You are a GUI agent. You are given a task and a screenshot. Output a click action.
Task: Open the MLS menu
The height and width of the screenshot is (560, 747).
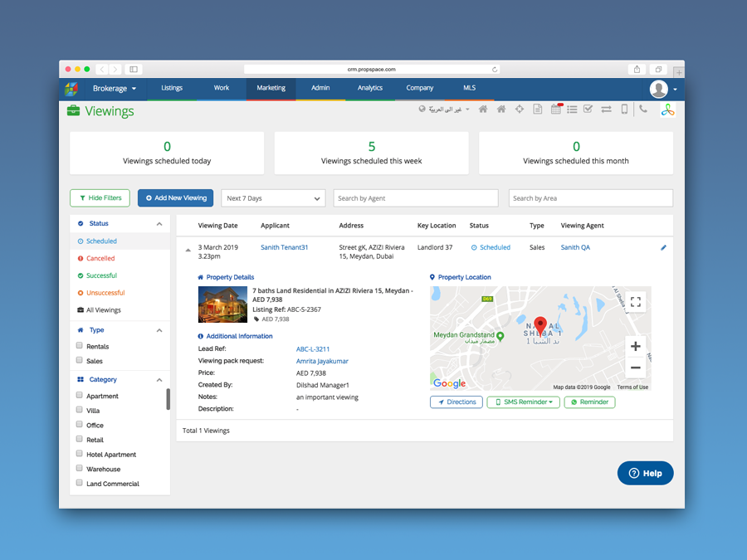pyautogui.click(x=469, y=88)
